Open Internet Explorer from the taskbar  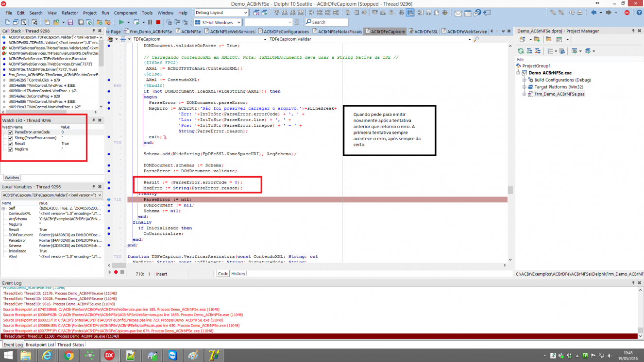[47, 355]
